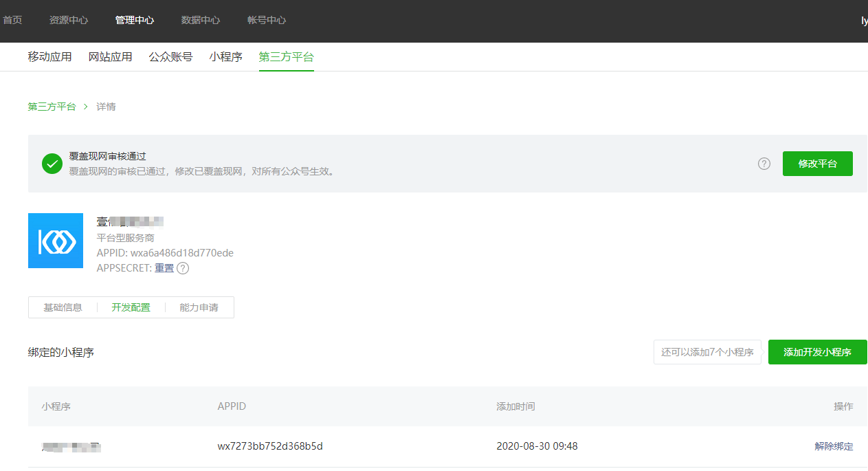Click the green checkmark audit status icon

click(52, 164)
